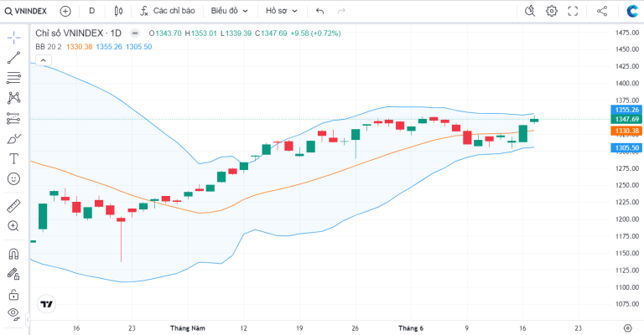Click the 1355.26 upper band price label
This screenshot has width=644, height=335.
[x=626, y=110]
